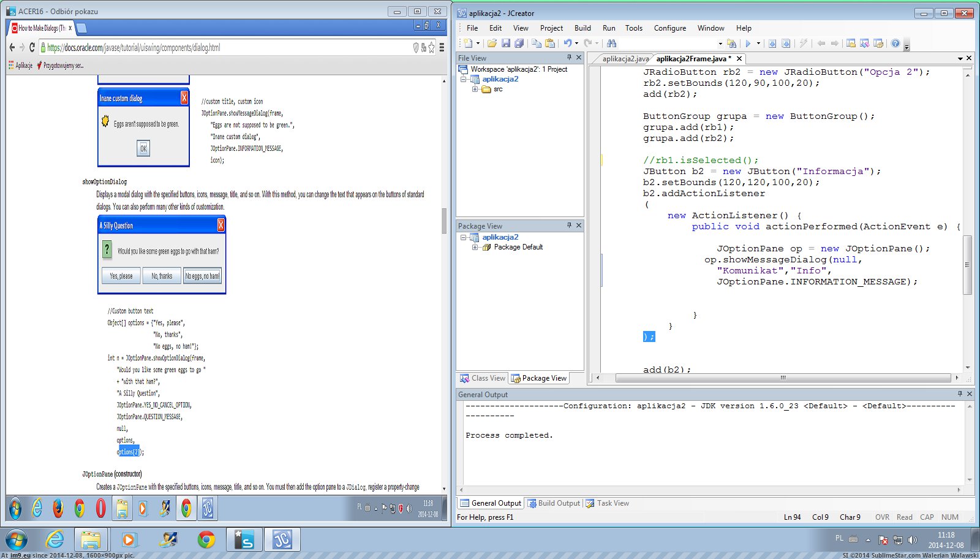This screenshot has height=559, width=980.
Task: Click the Find in Files icon
Action: tap(731, 43)
